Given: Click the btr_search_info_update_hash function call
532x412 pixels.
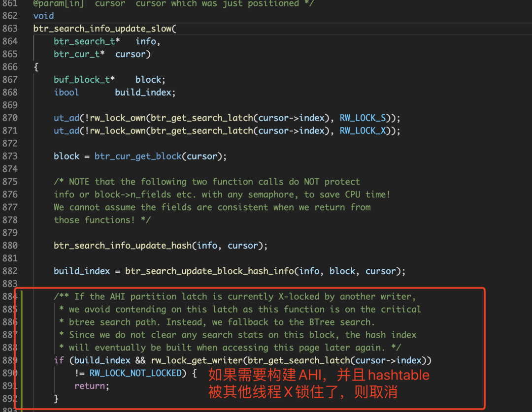Looking at the screenshot, I should [x=123, y=246].
